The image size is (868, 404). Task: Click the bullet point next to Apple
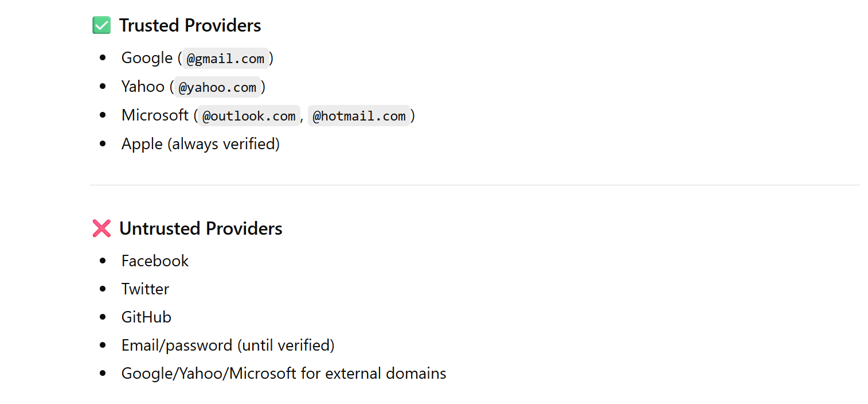pos(103,144)
